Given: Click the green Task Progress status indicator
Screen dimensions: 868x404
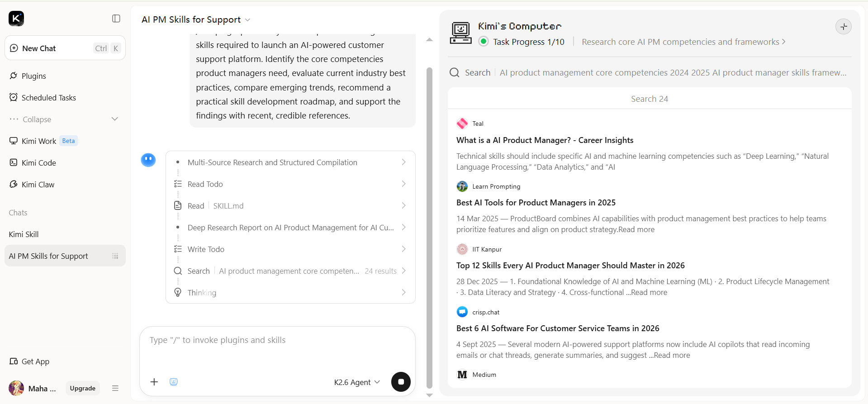Looking at the screenshot, I should [484, 42].
